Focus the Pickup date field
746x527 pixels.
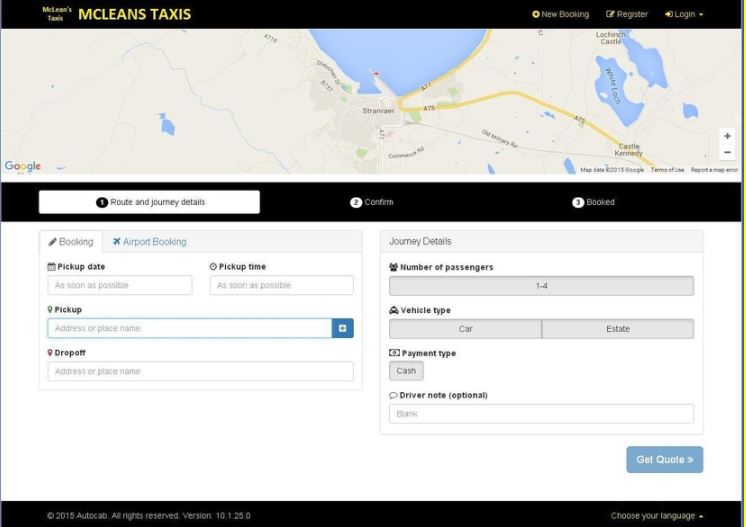click(120, 285)
